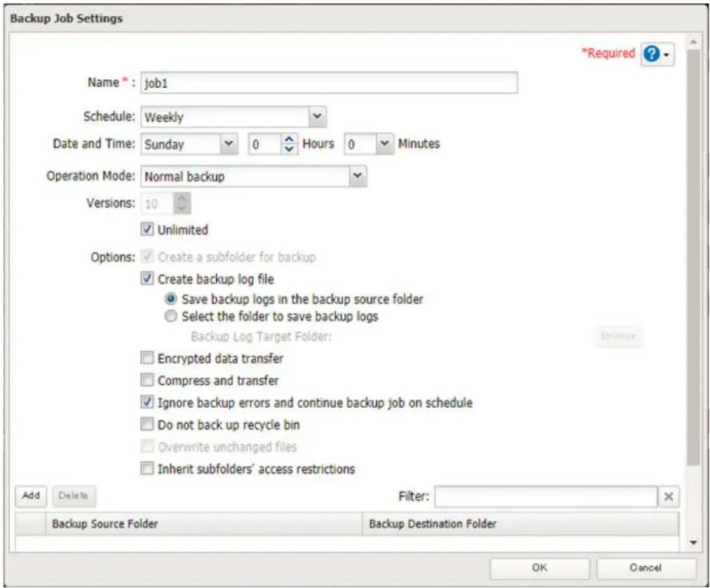The height and width of the screenshot is (588, 710).
Task: Click inside the Filter text field
Action: 546,496
